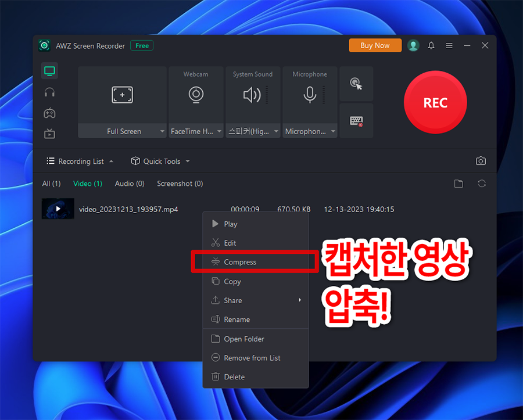Image resolution: width=523 pixels, height=420 pixels.
Task: Open the hamburger menu
Action: (x=449, y=45)
